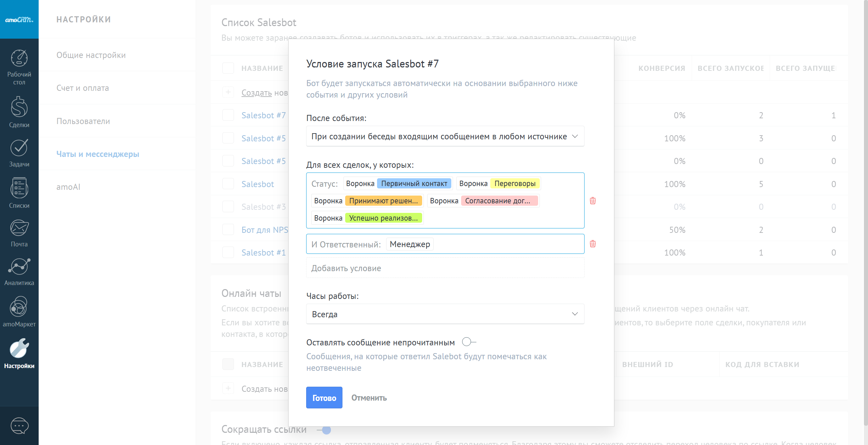Click Отменить to cancel dialog
868x445 pixels.
coord(369,398)
